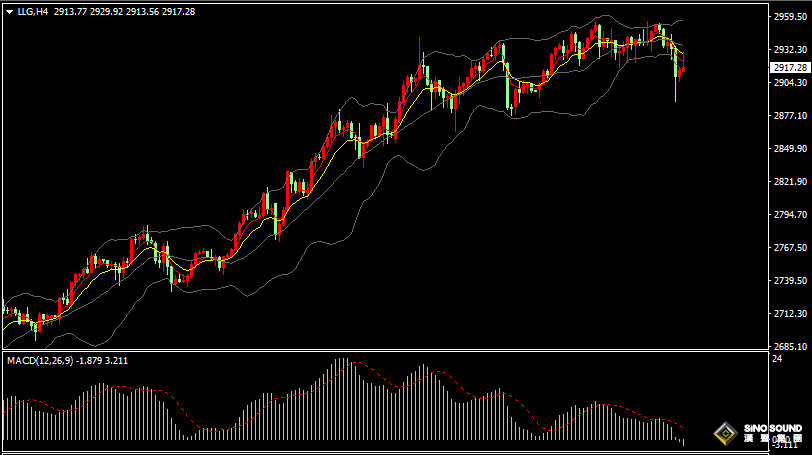Click the 2877.10 price axis label

click(790, 116)
